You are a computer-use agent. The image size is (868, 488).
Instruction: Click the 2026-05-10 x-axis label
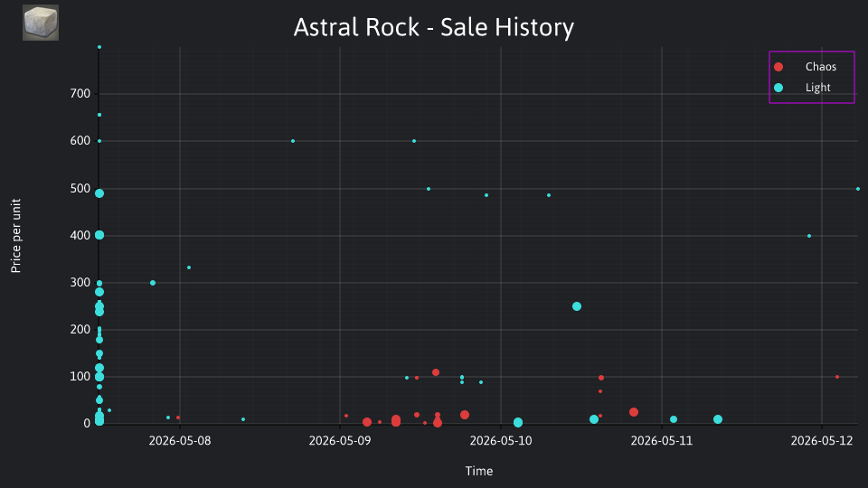point(501,441)
